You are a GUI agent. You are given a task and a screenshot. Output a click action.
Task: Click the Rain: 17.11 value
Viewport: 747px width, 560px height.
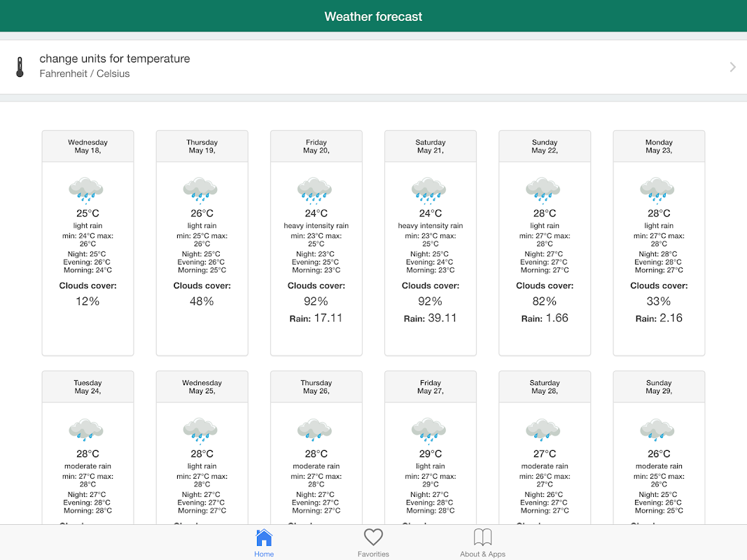click(316, 318)
